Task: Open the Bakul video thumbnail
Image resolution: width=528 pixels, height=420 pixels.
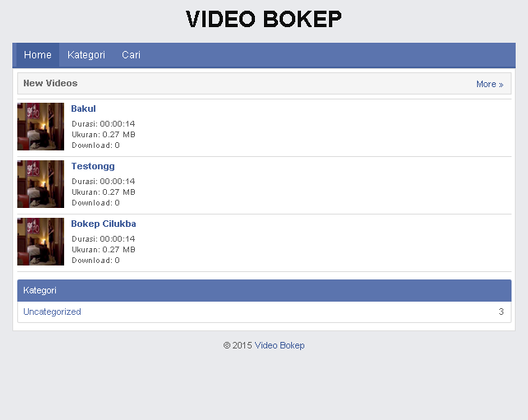Action: (x=41, y=127)
